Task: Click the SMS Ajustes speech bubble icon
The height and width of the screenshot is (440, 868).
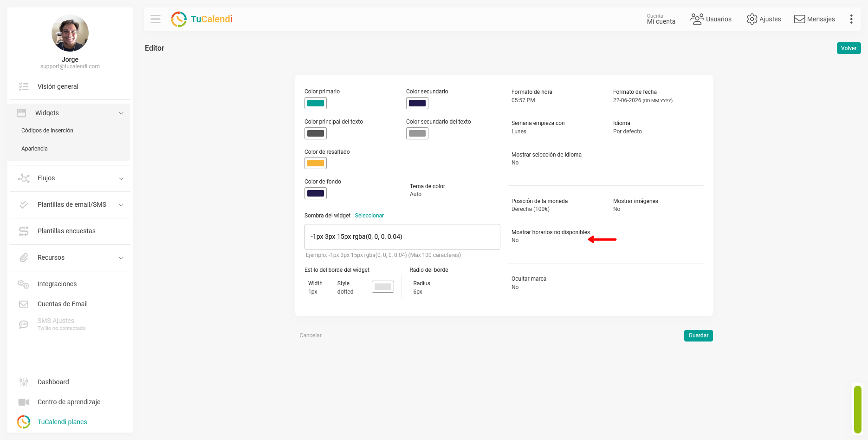Action: click(24, 324)
